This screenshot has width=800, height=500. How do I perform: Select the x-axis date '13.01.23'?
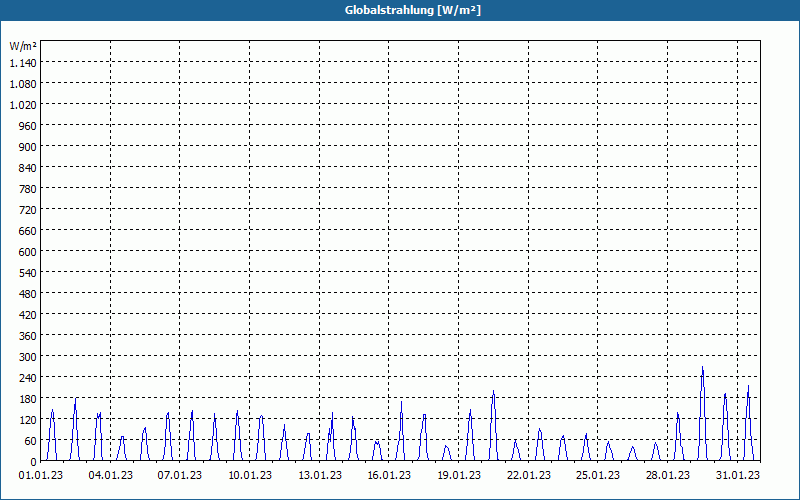click(x=320, y=476)
